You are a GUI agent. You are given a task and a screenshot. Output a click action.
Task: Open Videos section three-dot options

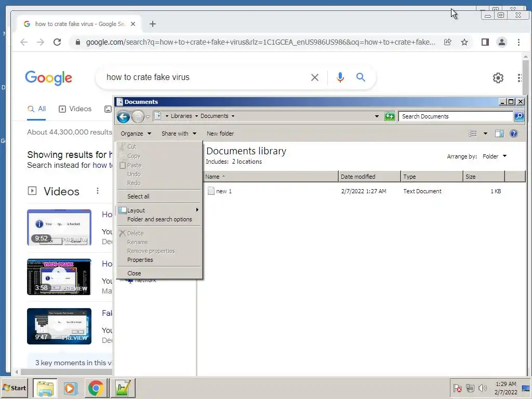click(98, 191)
